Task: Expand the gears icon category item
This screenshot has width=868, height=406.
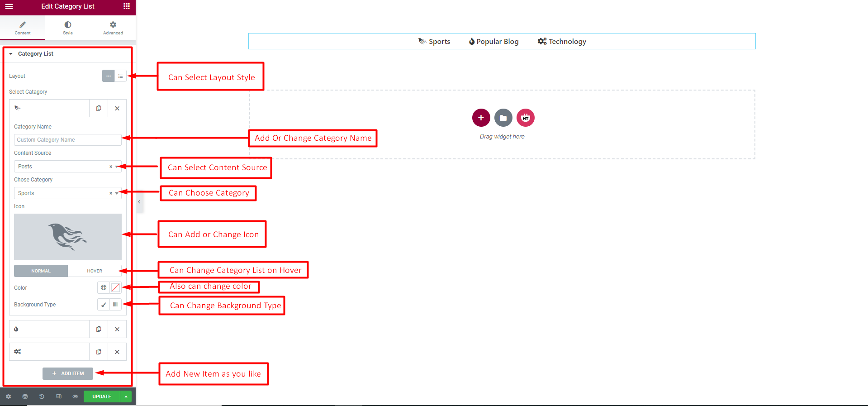Action: (49, 352)
